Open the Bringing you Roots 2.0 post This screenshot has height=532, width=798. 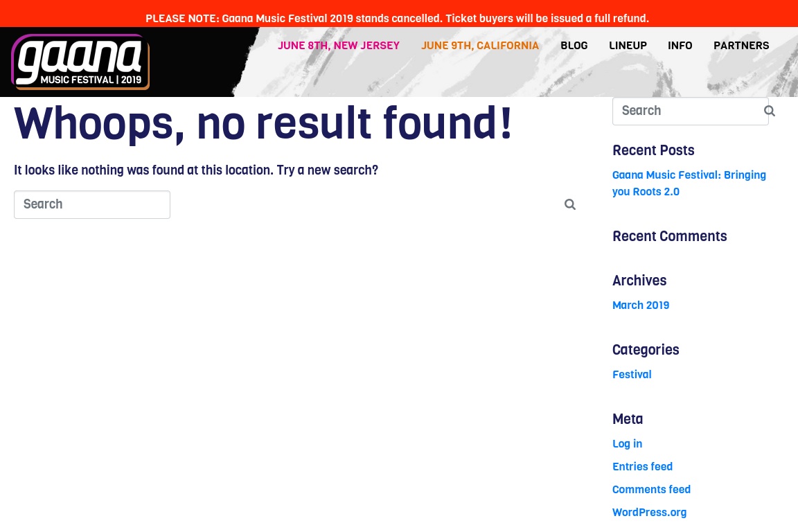pyautogui.click(x=689, y=184)
